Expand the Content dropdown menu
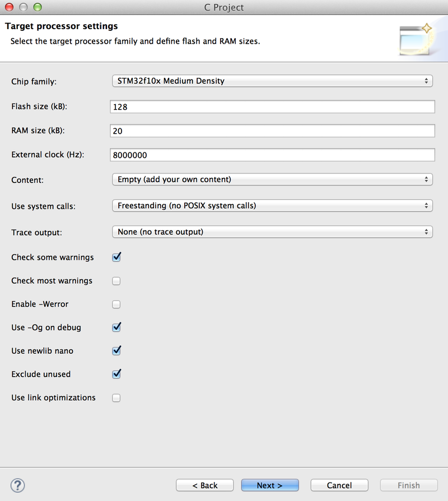This screenshot has height=501, width=448. [272, 180]
